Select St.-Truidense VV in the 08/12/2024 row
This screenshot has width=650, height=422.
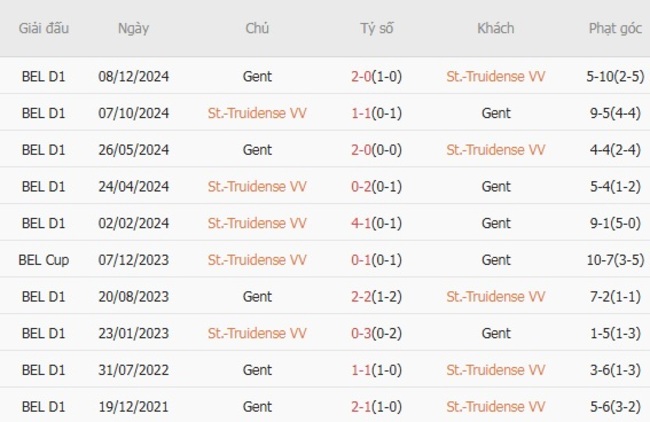click(496, 75)
